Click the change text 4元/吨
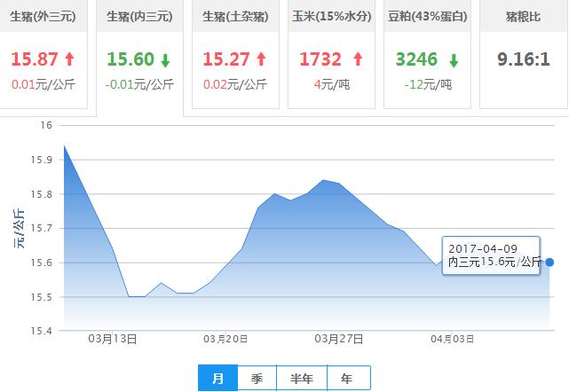Image resolution: width=569 pixels, height=392 pixels. tap(332, 84)
